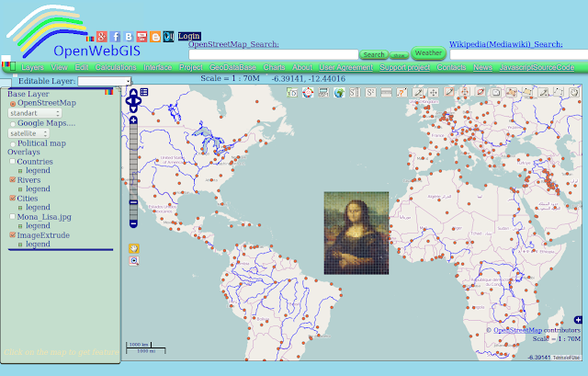Click the globe icon in map toolbar
The width and height of the screenshot is (588, 376).
[339, 92]
